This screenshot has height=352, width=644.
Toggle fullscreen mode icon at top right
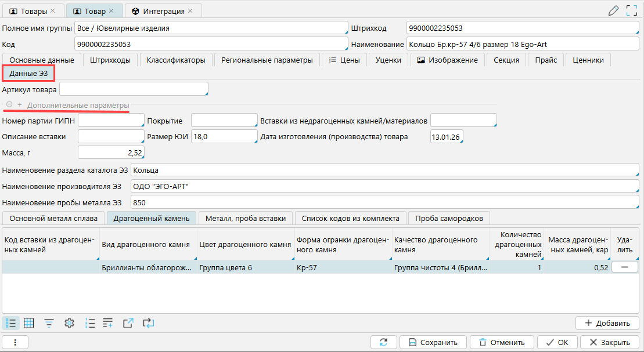point(632,10)
